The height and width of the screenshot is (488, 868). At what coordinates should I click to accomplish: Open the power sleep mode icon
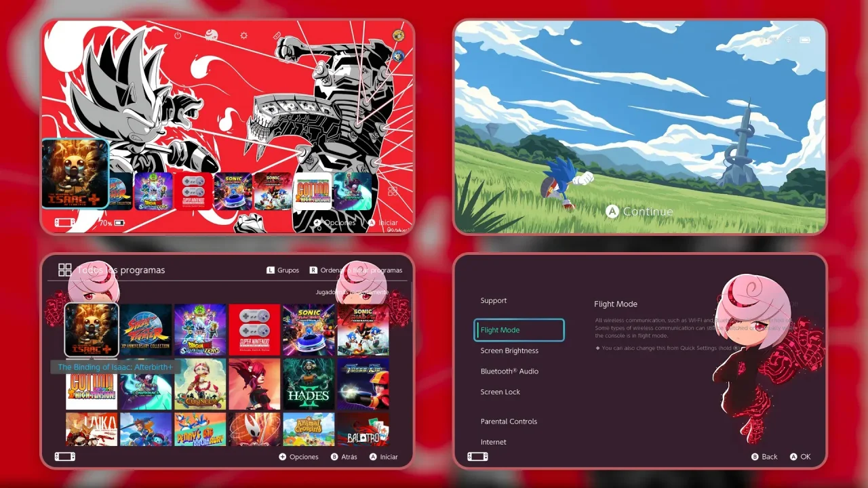[178, 35]
